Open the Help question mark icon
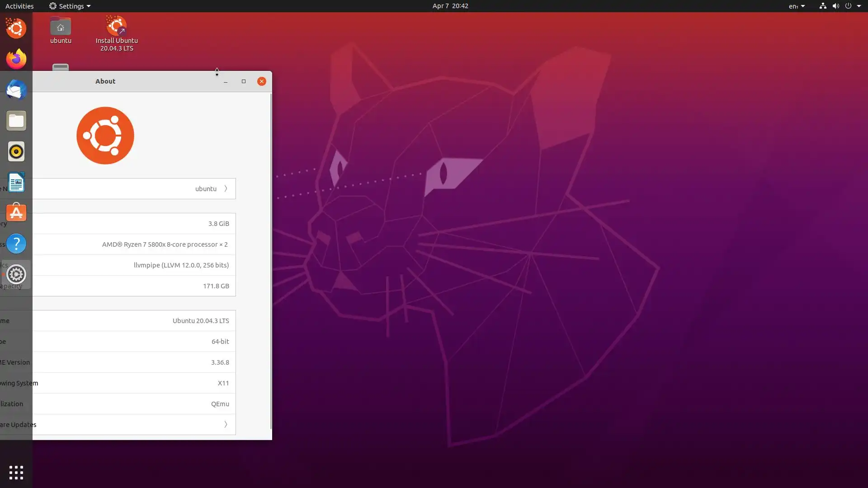The image size is (868, 488). pos(16,244)
